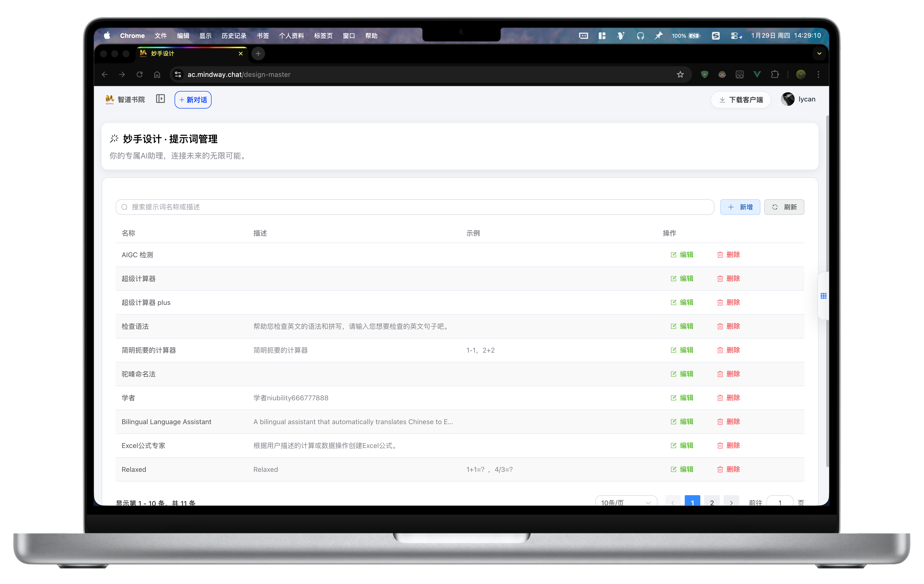Open the Chrome extensions puzzle icon
924x584 pixels.
pyautogui.click(x=775, y=74)
